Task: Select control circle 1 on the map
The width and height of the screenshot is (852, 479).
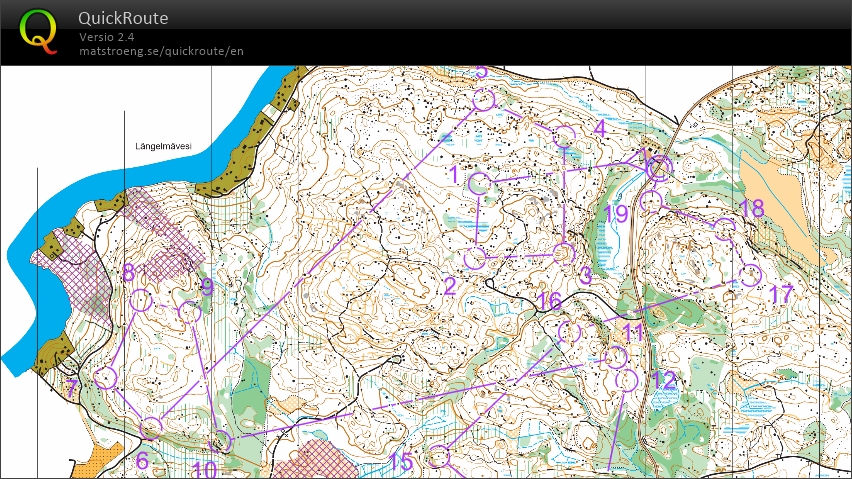Action: [x=479, y=183]
